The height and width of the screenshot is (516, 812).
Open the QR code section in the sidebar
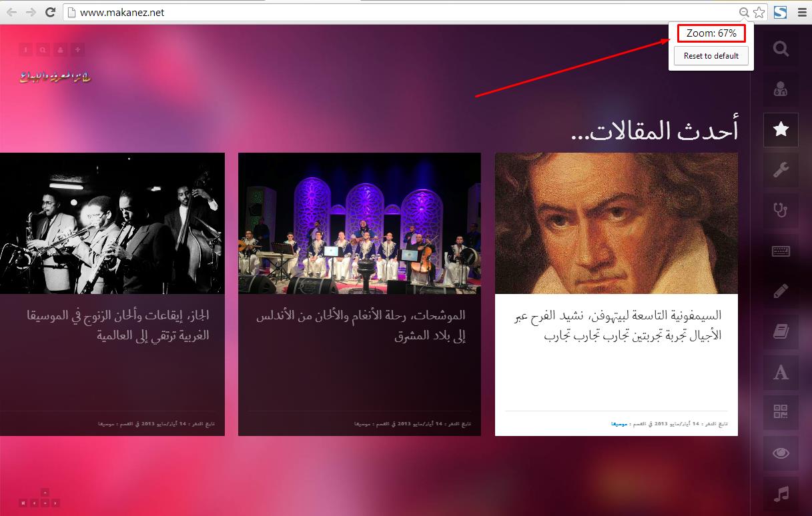pos(781,413)
